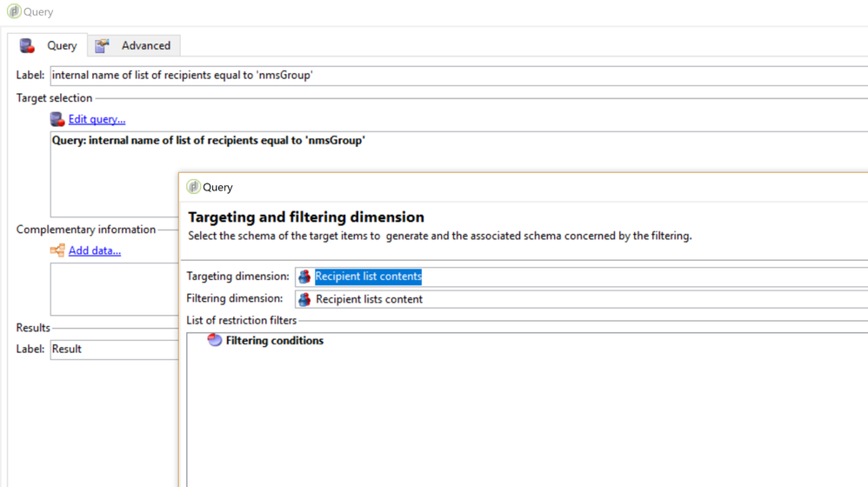Viewport: 868px width, 487px height.
Task: Click the Complementary information empty box
Action: (x=113, y=289)
